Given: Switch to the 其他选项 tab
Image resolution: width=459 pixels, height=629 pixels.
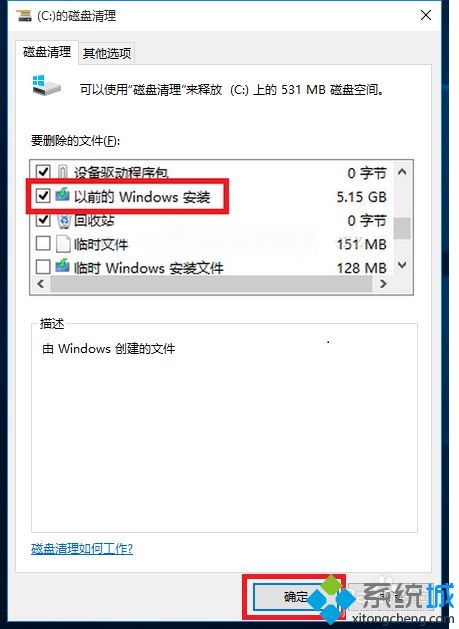Looking at the screenshot, I should tap(107, 53).
